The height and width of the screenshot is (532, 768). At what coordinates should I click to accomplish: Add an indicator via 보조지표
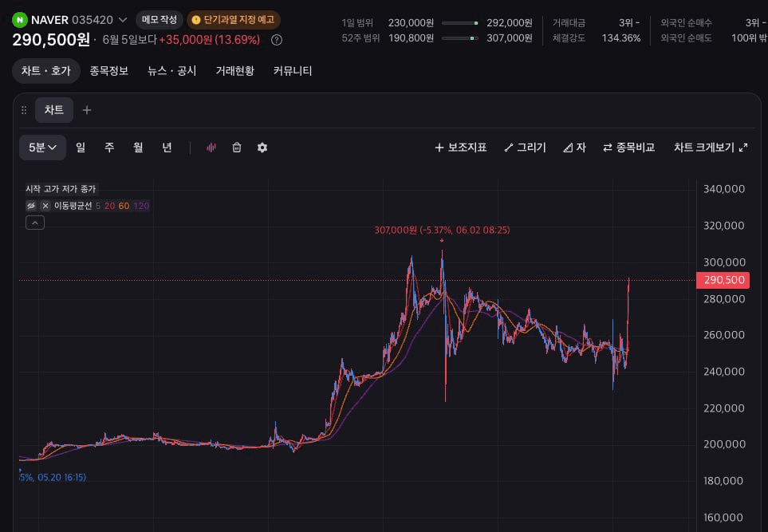click(460, 148)
